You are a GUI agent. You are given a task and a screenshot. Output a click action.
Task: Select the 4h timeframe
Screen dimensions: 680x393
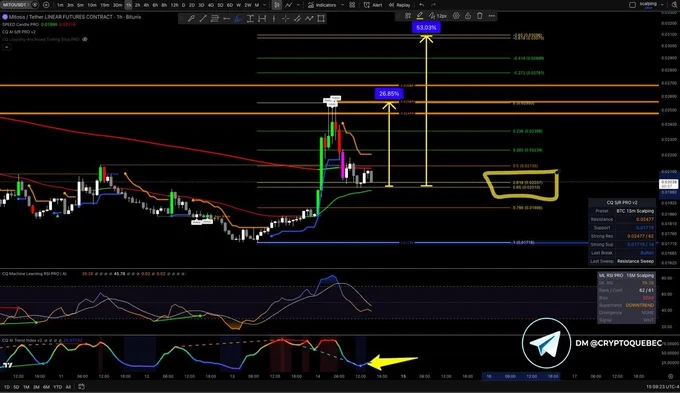(x=146, y=5)
